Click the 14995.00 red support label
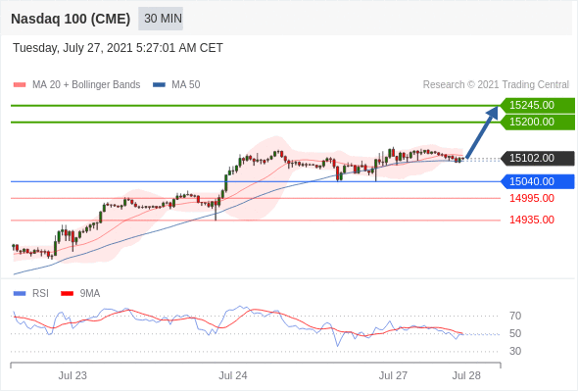 [x=532, y=198]
